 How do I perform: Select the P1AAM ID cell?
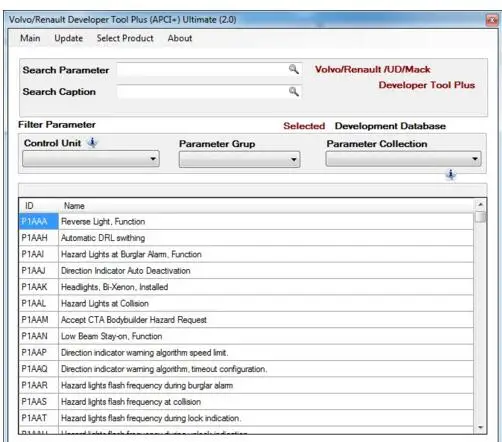pos(39,320)
